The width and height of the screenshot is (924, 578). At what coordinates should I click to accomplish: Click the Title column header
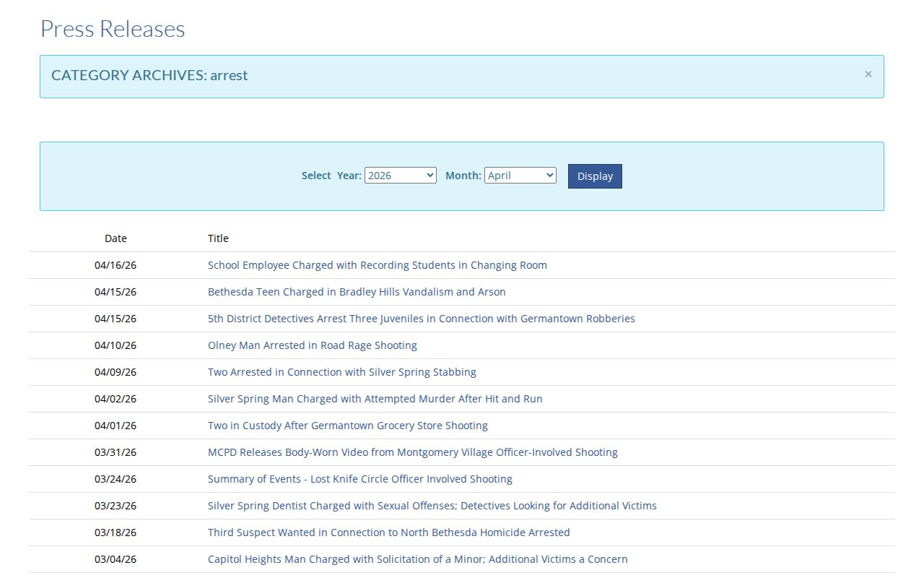(218, 238)
